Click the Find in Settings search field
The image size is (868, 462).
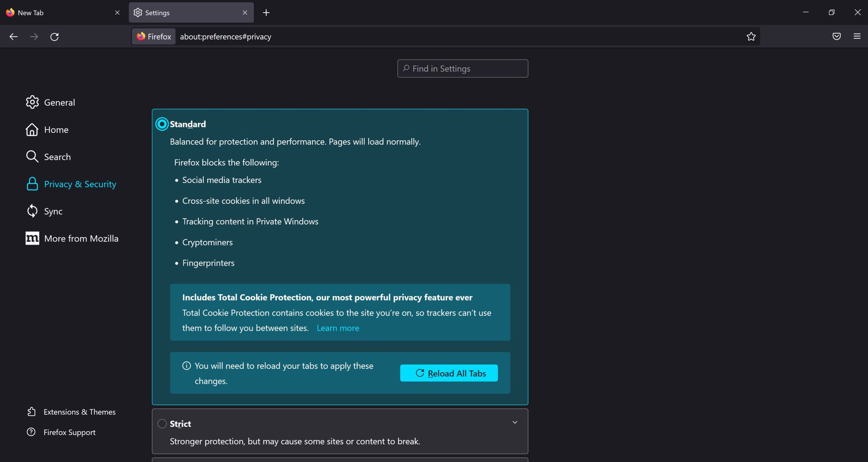coord(462,69)
